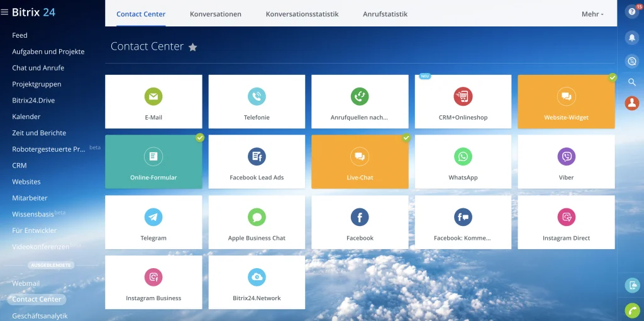Image resolution: width=644 pixels, height=321 pixels.
Task: Open Mitarbeiter in the sidebar
Action: pos(30,198)
